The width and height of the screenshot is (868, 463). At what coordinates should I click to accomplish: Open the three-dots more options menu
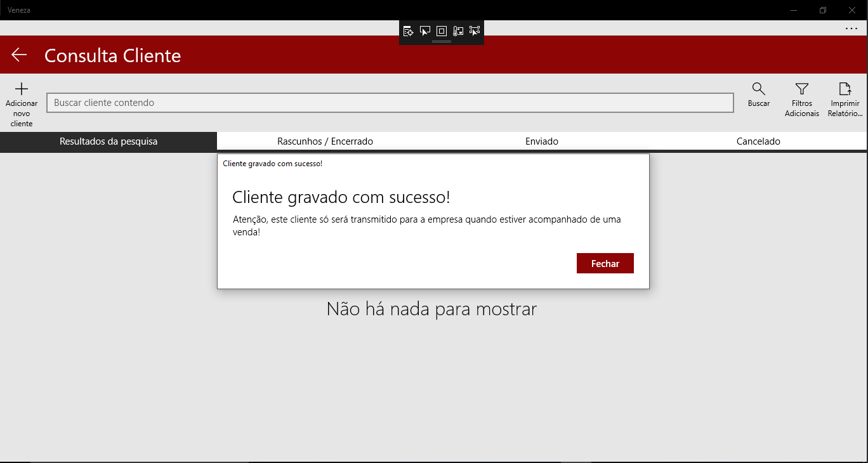(852, 29)
